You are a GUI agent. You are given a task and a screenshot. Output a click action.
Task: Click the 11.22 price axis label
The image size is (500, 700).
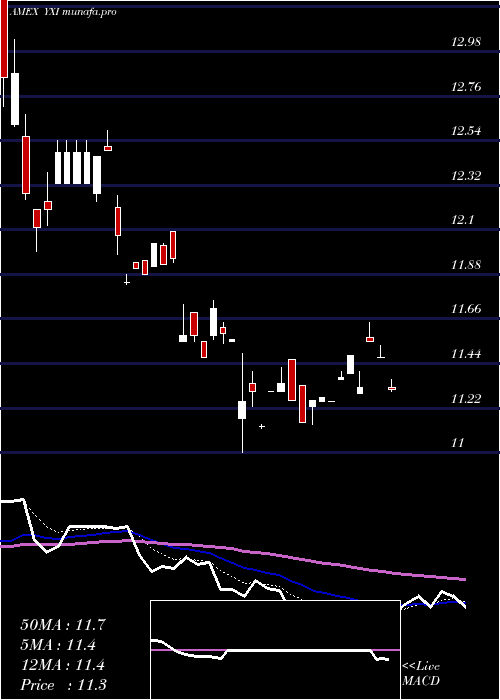[x=466, y=399]
